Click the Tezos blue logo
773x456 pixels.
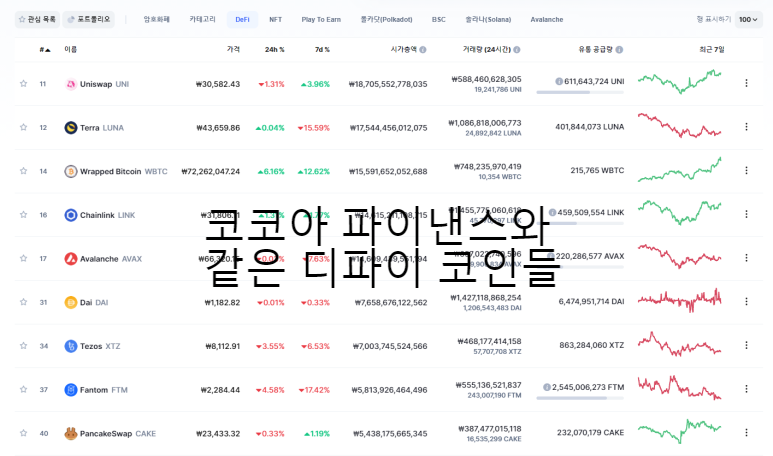(x=70, y=346)
